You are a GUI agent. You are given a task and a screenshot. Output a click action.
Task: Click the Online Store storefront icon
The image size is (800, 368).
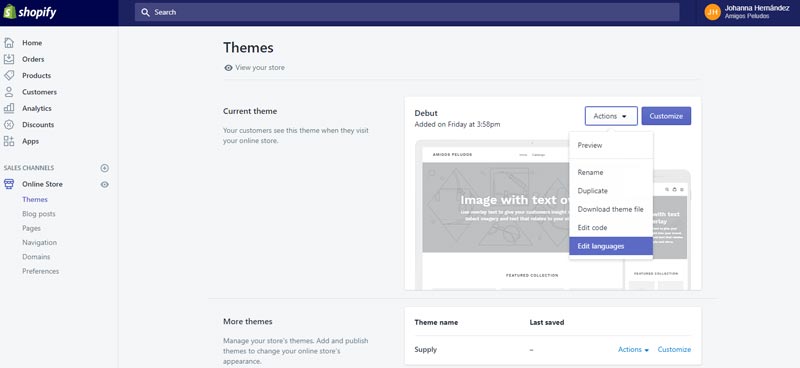[9, 184]
